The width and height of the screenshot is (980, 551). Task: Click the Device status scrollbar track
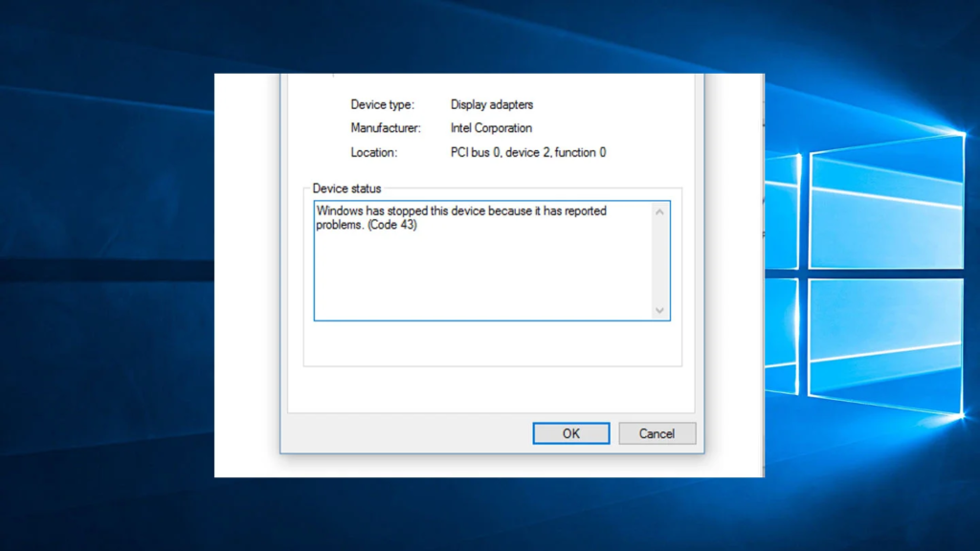(659, 261)
